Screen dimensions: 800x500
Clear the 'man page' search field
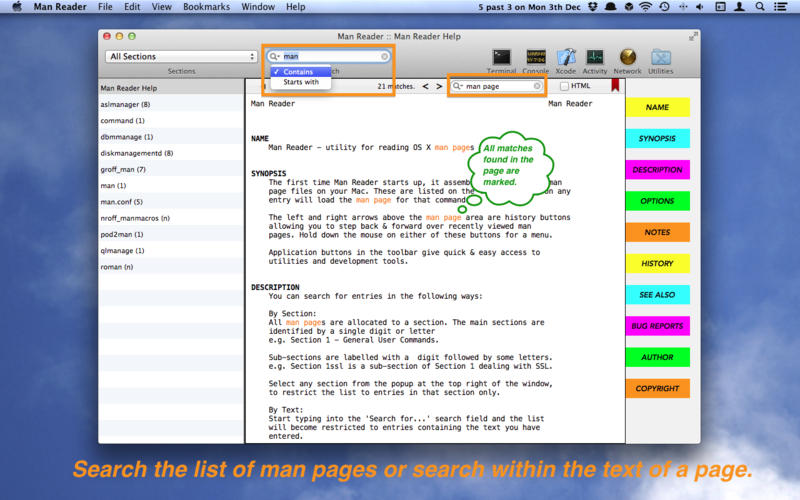(x=537, y=87)
